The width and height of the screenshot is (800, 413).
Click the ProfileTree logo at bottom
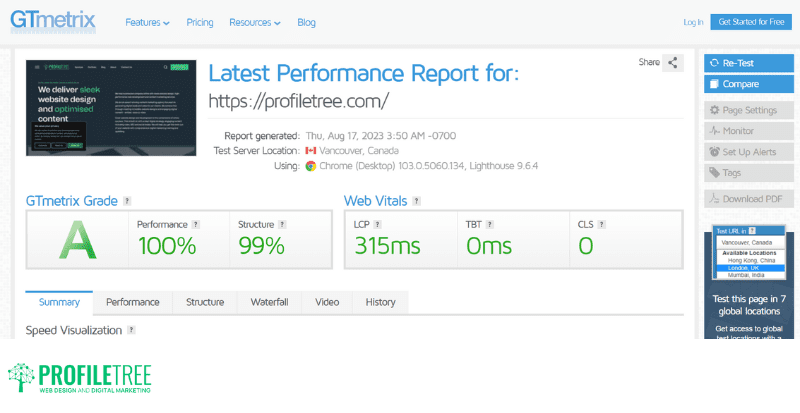(x=80, y=378)
